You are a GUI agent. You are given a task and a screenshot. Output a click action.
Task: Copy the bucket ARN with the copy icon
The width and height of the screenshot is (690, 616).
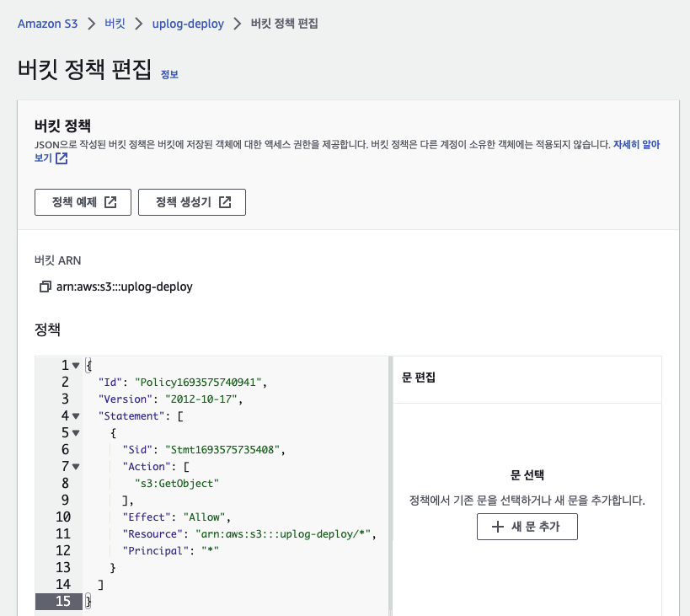click(x=45, y=287)
